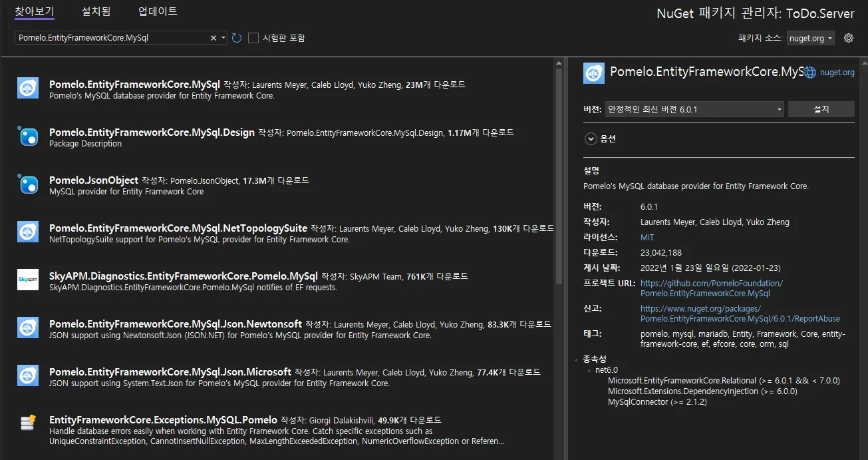This screenshot has width=868, height=460.
Task: Select Pomelo.EntityFrameworkCore.MySql.Json.Microsoft package title
Action: pyautogui.click(x=170, y=372)
